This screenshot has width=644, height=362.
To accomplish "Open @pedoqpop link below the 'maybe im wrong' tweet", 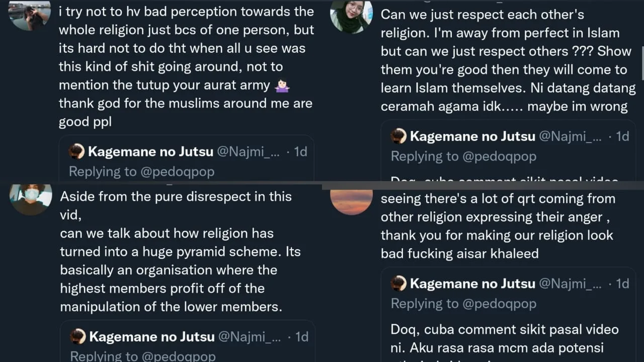I will pos(499,157).
